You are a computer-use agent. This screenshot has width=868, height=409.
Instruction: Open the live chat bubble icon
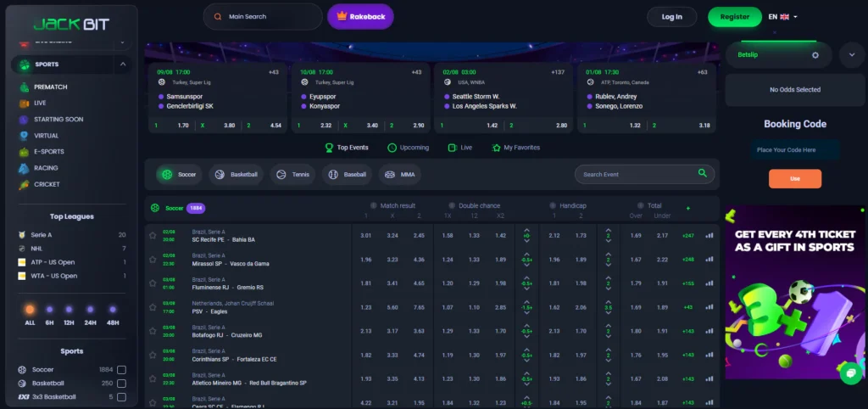(x=851, y=373)
